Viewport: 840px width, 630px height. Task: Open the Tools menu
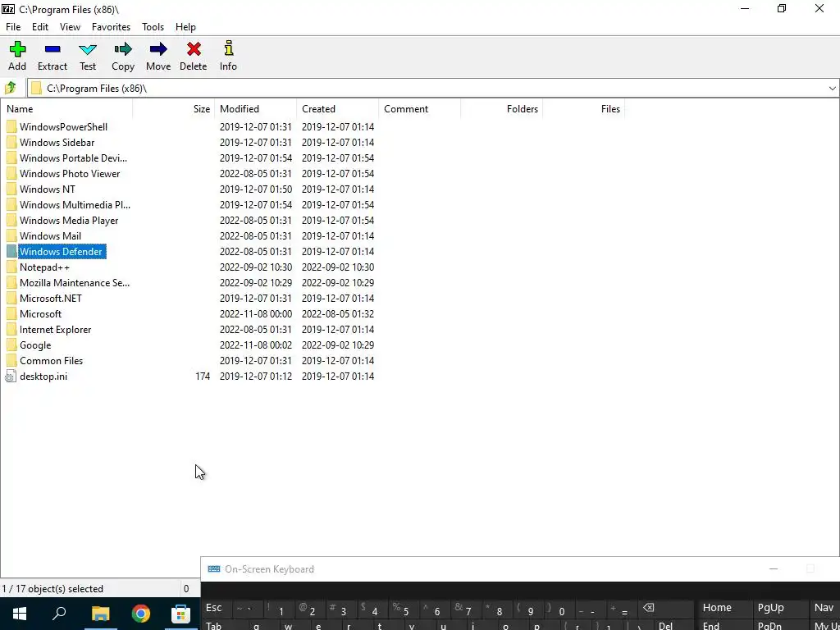pos(153,27)
